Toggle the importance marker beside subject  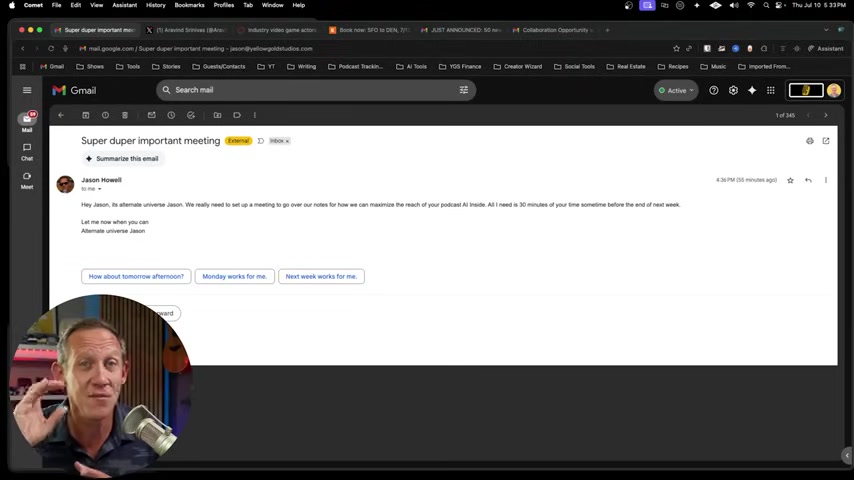(x=261, y=141)
